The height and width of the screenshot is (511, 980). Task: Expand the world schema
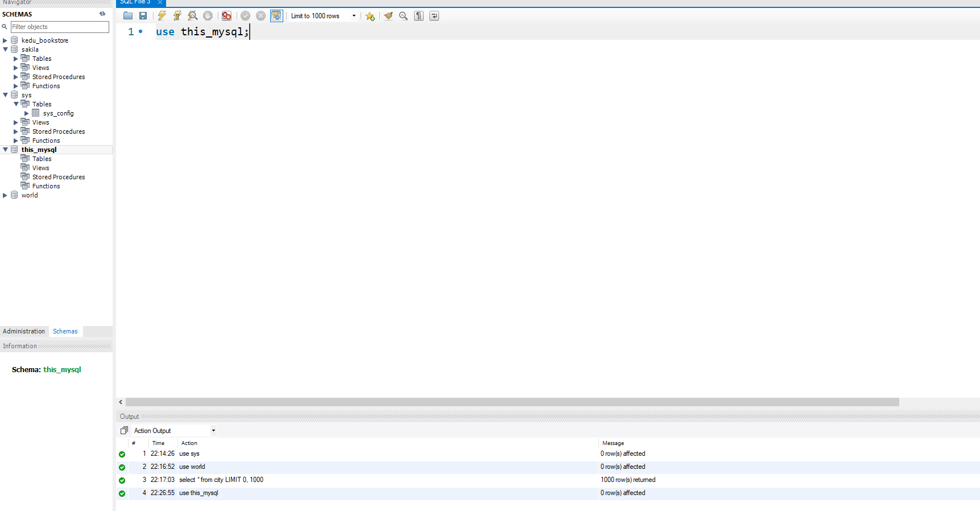tap(5, 195)
